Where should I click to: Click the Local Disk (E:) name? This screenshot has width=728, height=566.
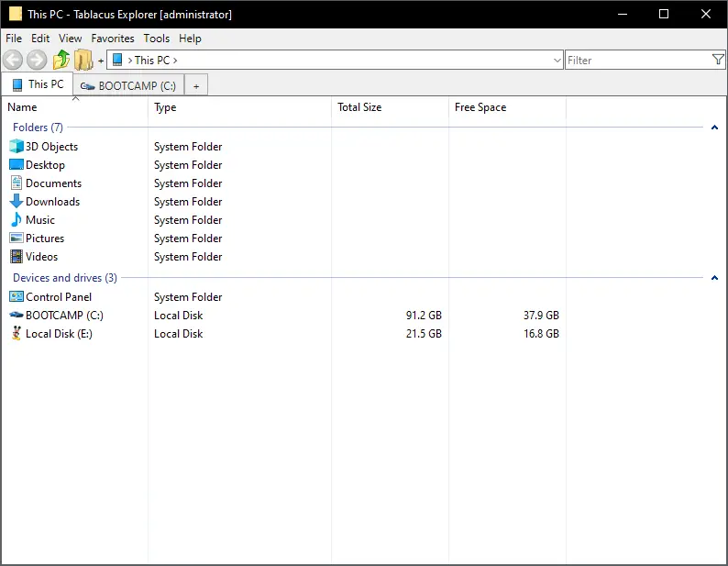[x=59, y=334]
